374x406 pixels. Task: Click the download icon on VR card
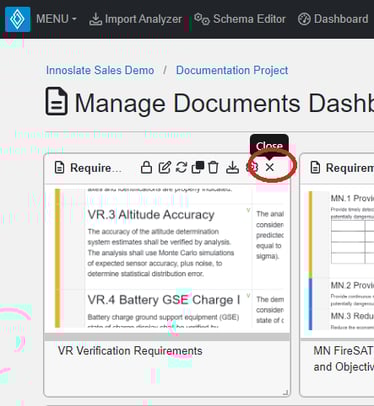(232, 167)
